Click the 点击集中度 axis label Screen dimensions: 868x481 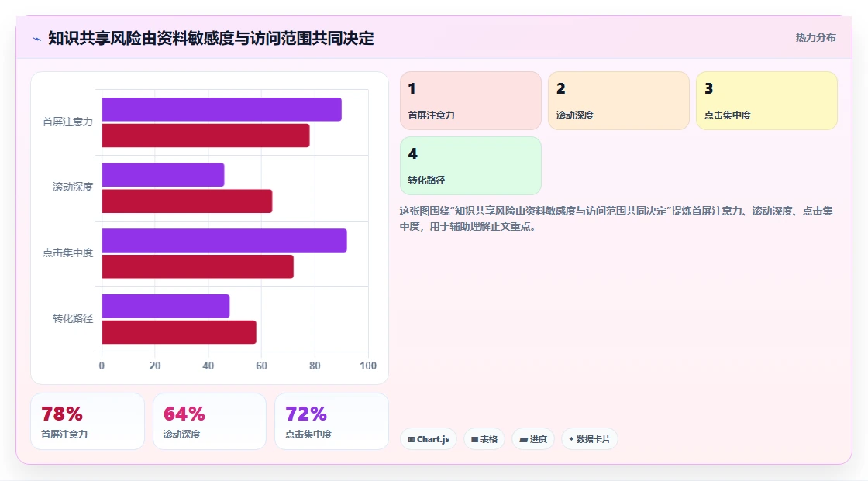67,253
